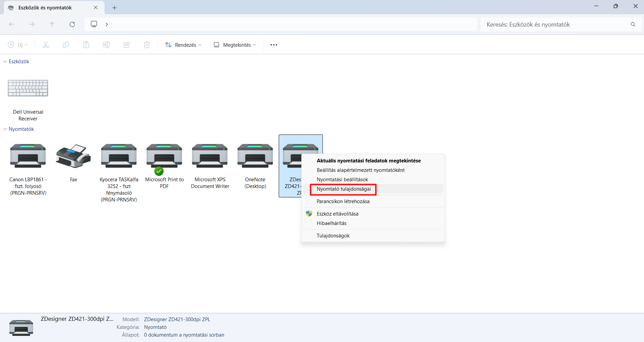Select the Microsoft Print to PDF printer

[164, 156]
